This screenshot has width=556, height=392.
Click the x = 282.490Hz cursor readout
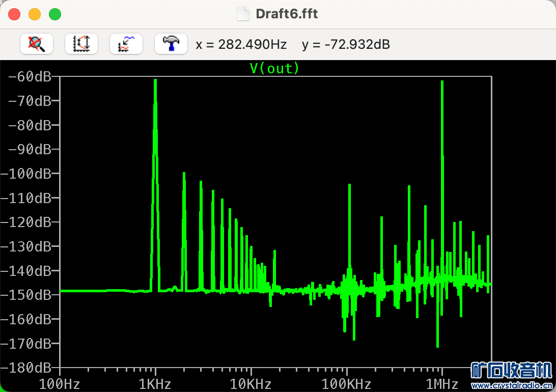point(241,45)
